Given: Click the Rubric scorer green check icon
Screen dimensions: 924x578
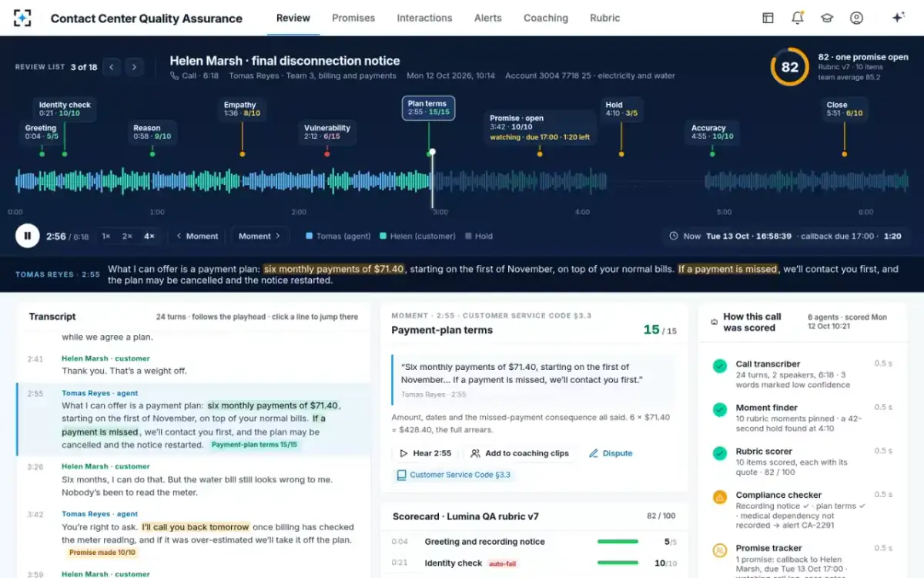Looking at the screenshot, I should [720, 453].
